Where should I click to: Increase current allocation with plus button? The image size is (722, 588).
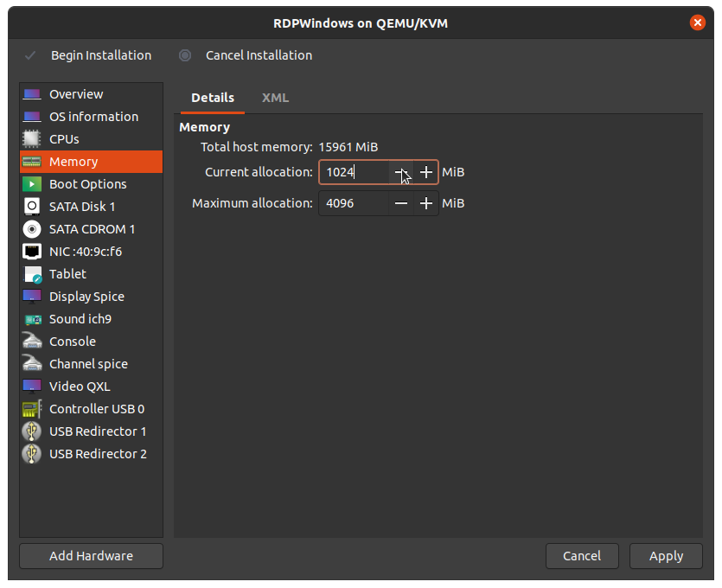point(425,172)
